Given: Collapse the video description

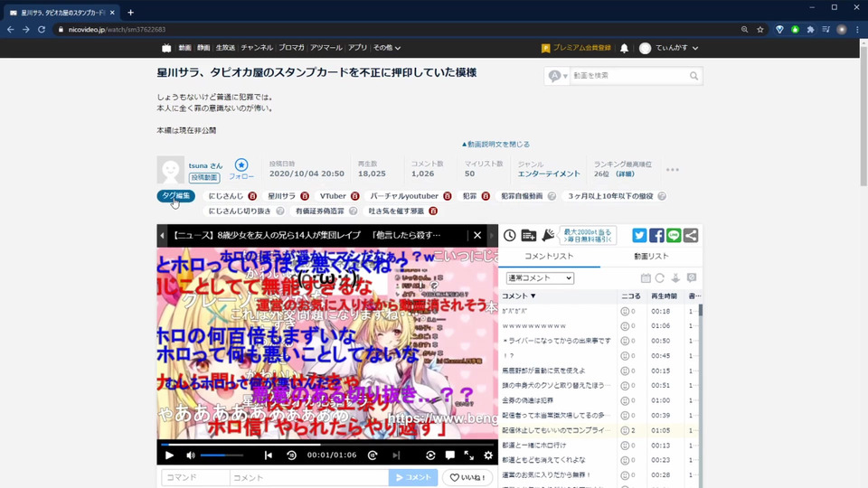Looking at the screenshot, I should click(495, 145).
